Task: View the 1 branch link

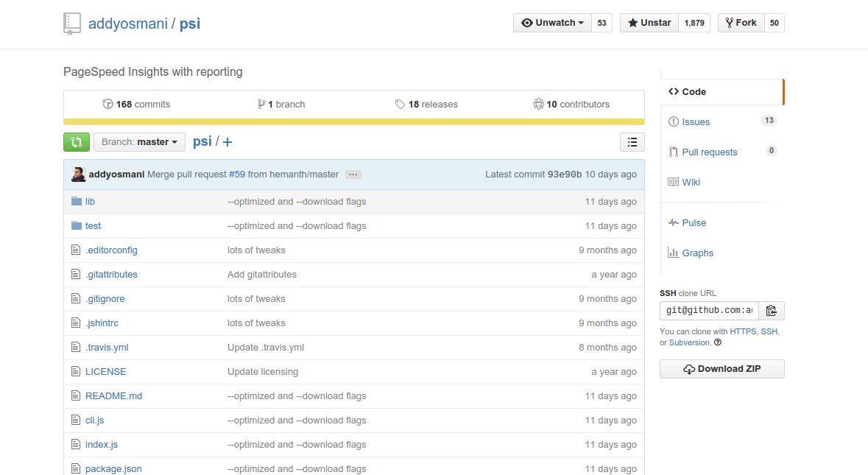Action: [281, 105]
